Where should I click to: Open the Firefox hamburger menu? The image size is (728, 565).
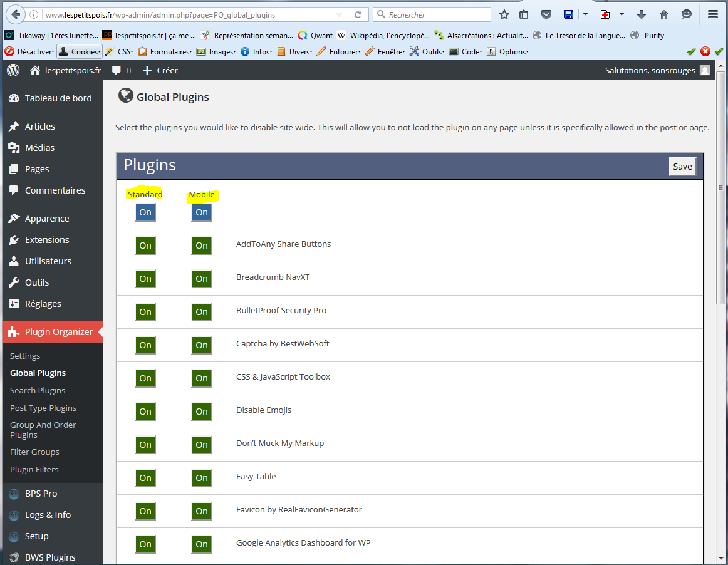pyautogui.click(x=712, y=14)
